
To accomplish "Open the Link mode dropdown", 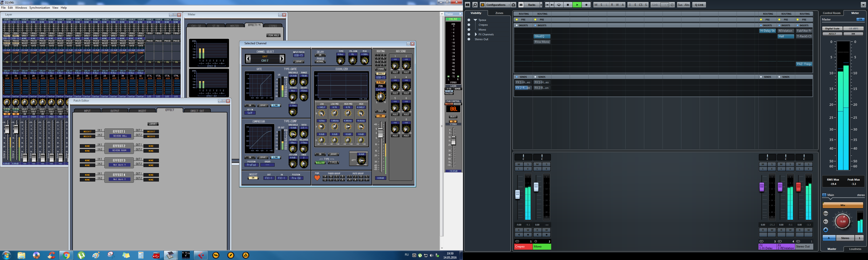I will (665, 5).
